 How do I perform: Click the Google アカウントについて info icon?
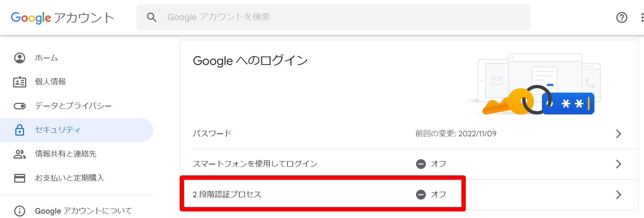[20, 211]
